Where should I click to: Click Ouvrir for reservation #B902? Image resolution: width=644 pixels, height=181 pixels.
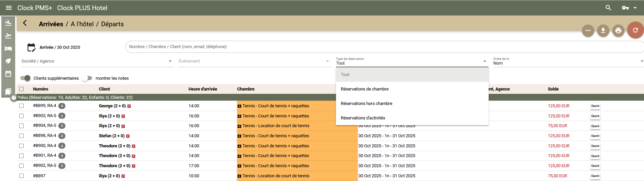pyautogui.click(x=595, y=166)
